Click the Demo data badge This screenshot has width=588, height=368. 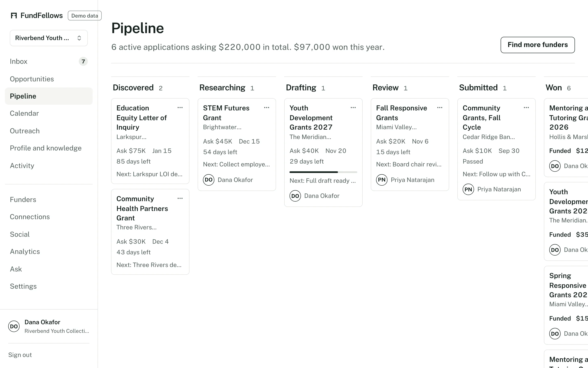point(85,16)
